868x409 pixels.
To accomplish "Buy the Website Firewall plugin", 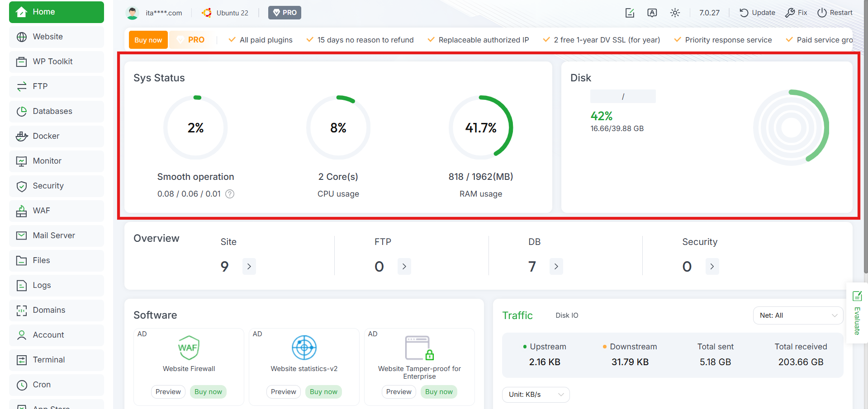I will click(x=209, y=392).
